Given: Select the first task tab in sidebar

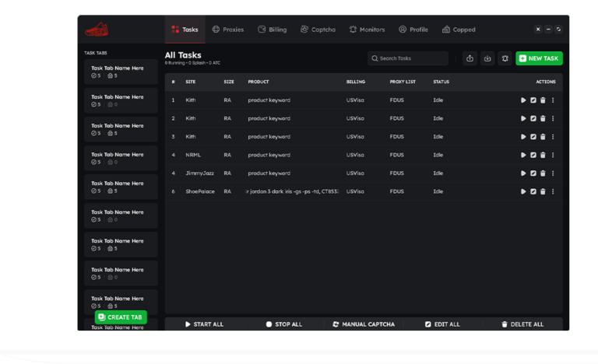Looking at the screenshot, I should click(x=121, y=72).
